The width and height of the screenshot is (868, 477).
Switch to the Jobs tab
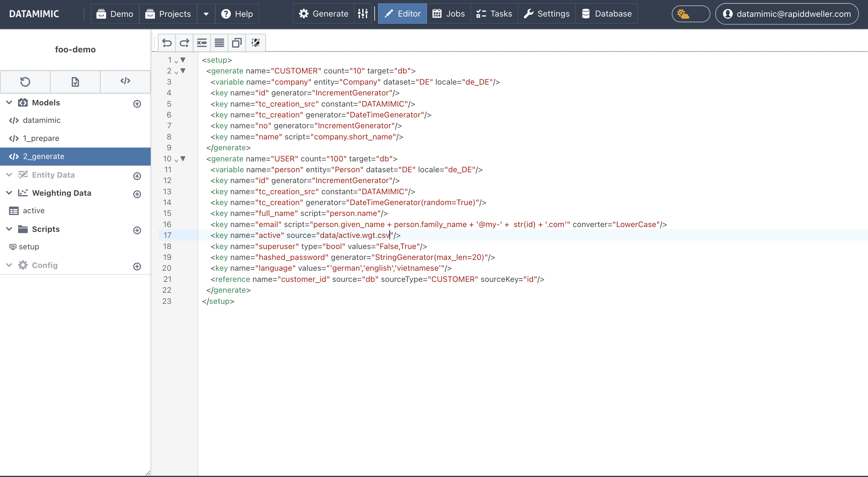tap(448, 14)
